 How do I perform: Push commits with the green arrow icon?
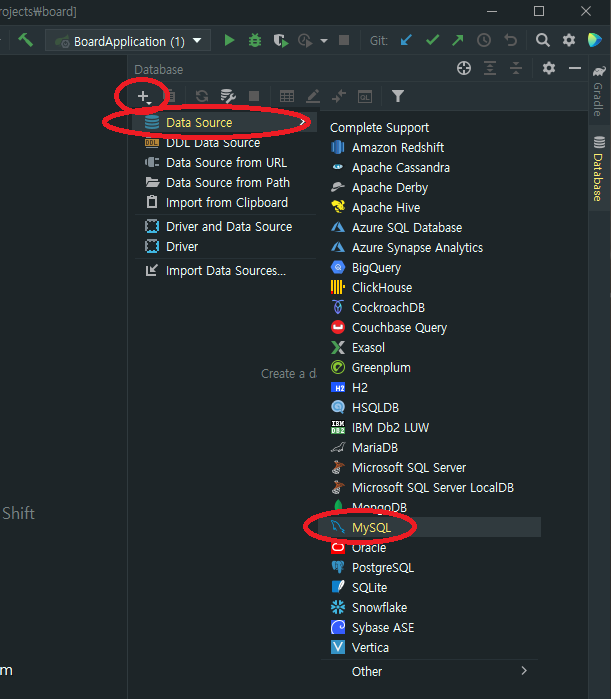pyautogui.click(x=458, y=41)
